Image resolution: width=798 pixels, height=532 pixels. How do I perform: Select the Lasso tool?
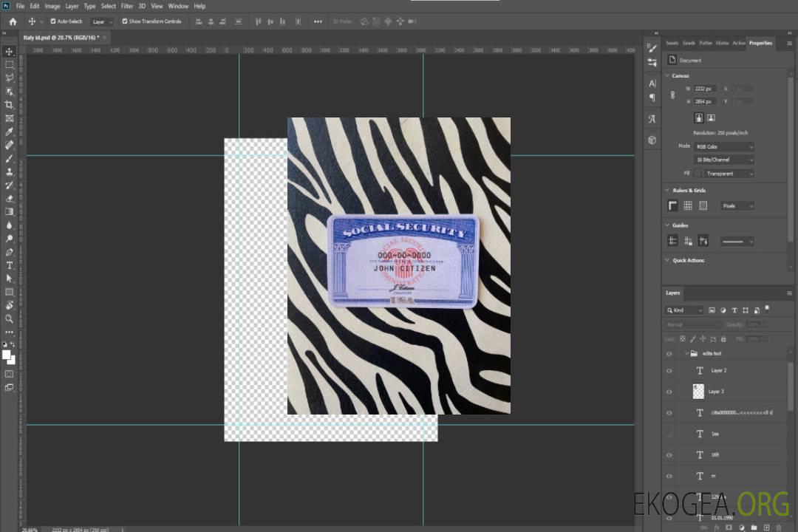tap(9, 78)
